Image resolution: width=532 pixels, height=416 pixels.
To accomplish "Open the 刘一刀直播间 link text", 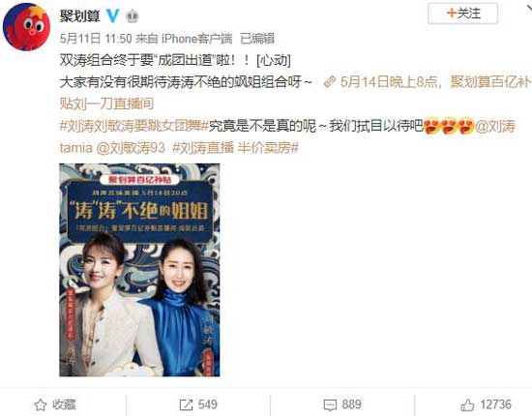I will (x=113, y=104).
